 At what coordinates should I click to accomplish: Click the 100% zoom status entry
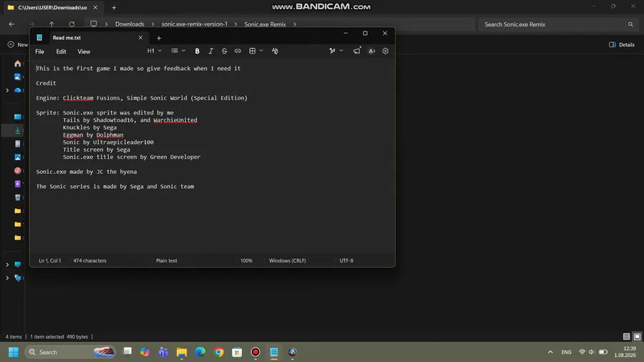pyautogui.click(x=246, y=260)
